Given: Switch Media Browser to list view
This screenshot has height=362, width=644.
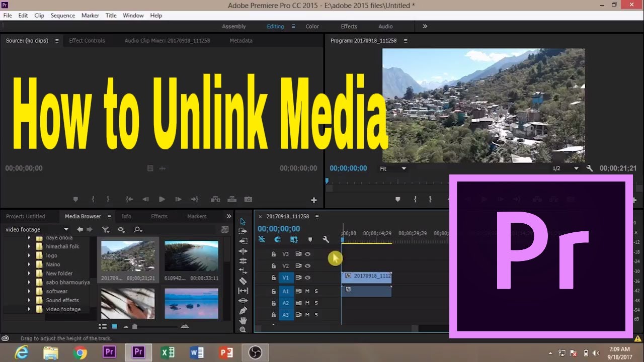Looking at the screenshot, I should point(103,326).
